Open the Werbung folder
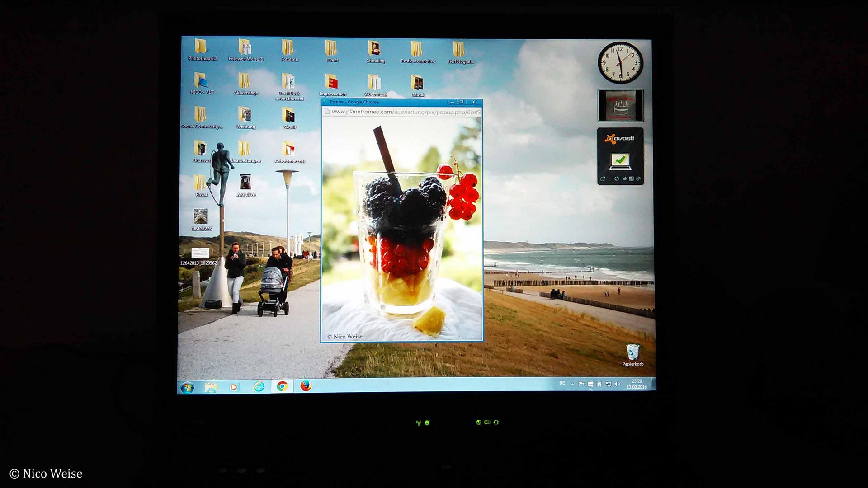868x488 pixels. coord(245,118)
